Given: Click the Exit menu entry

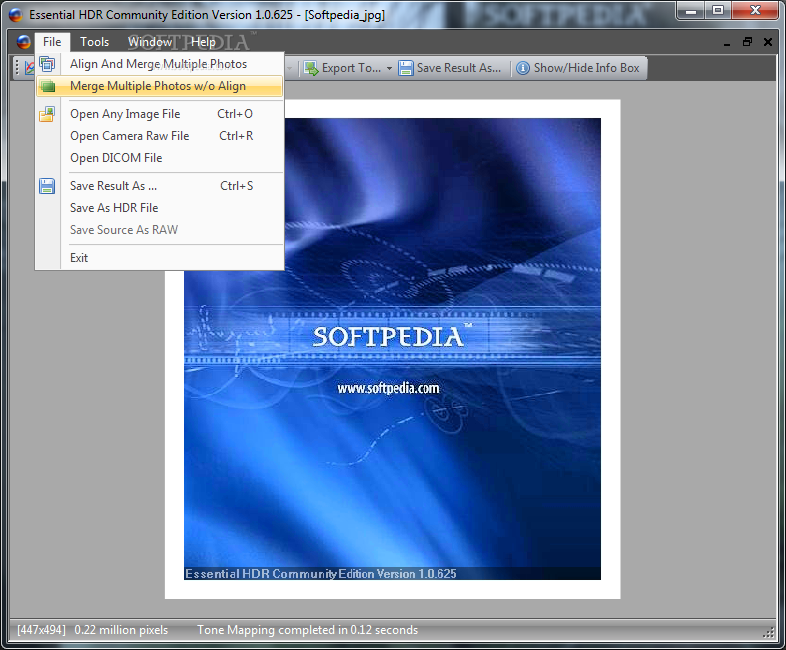Looking at the screenshot, I should 159,258.
